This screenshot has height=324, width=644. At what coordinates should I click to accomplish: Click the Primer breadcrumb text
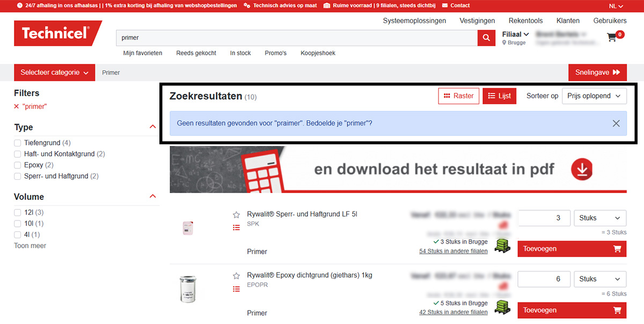click(x=111, y=72)
